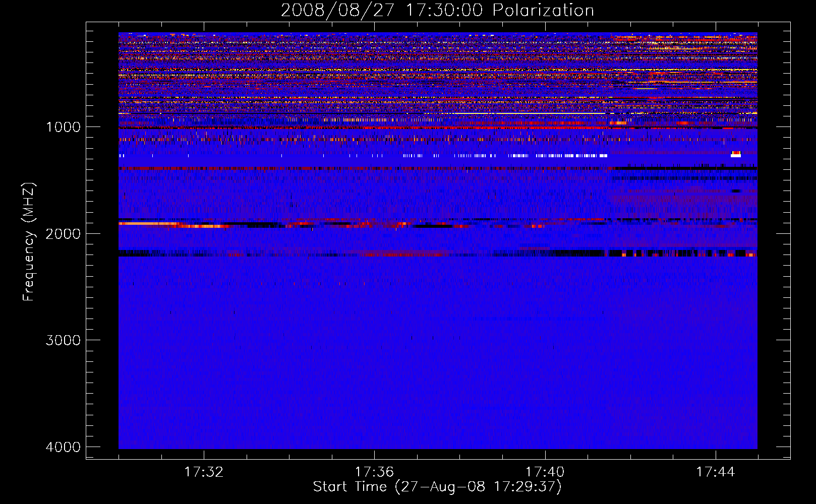816x504 pixels.
Task: Click the 17:32 time tick label
Action: point(204,472)
